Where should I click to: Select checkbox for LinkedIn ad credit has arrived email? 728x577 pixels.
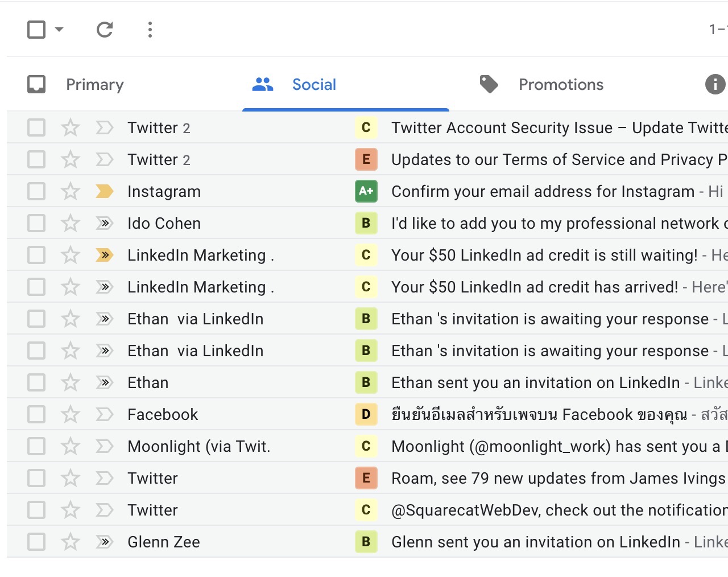coord(36,287)
